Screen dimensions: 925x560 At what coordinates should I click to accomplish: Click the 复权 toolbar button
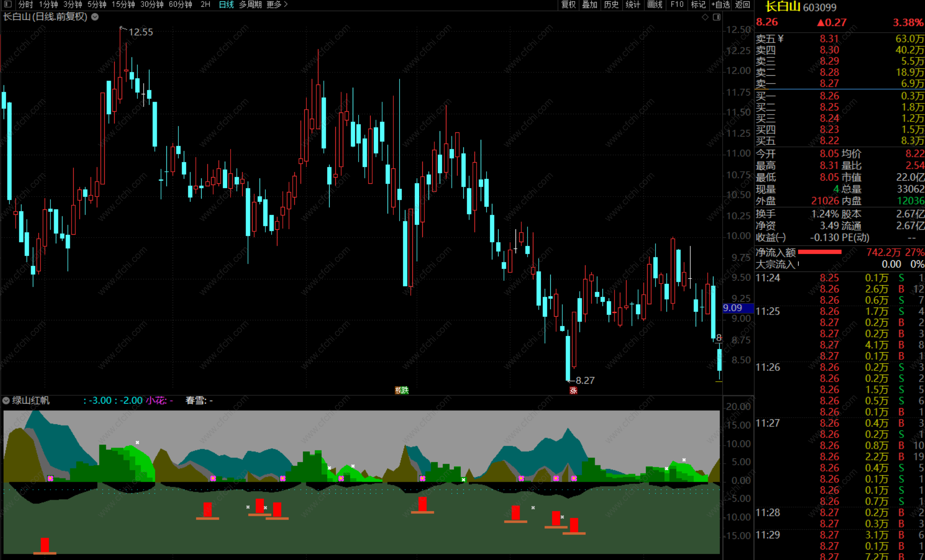[x=568, y=5]
